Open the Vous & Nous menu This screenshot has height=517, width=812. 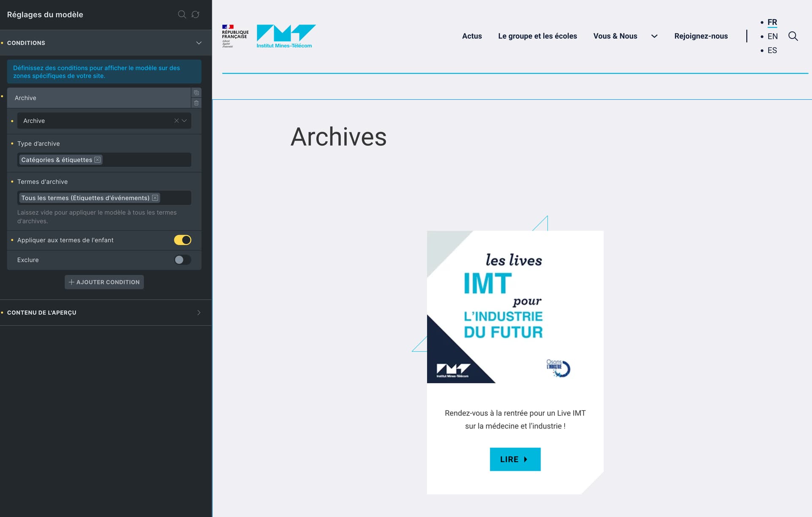click(615, 36)
